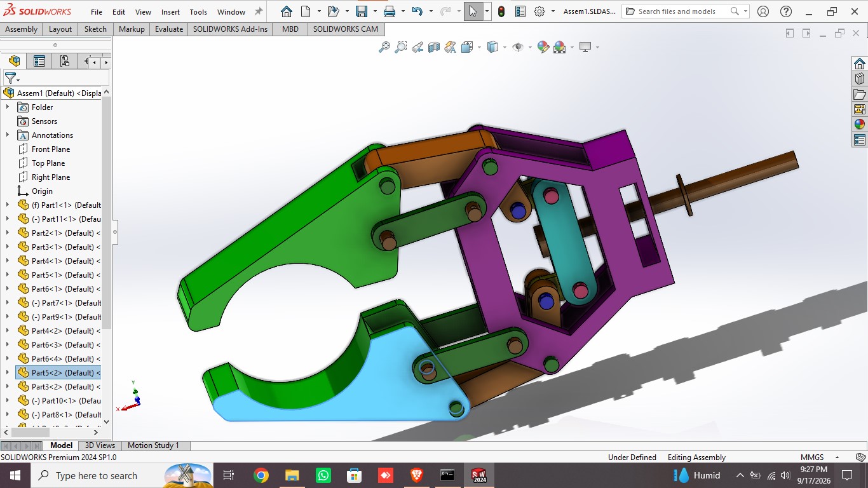This screenshot has height=488, width=868.
Task: Toggle the feature tree filter funnel
Action: click(10, 78)
